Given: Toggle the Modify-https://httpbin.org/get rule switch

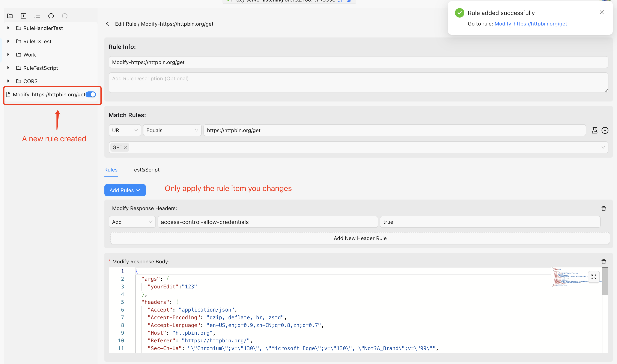Looking at the screenshot, I should coord(91,94).
